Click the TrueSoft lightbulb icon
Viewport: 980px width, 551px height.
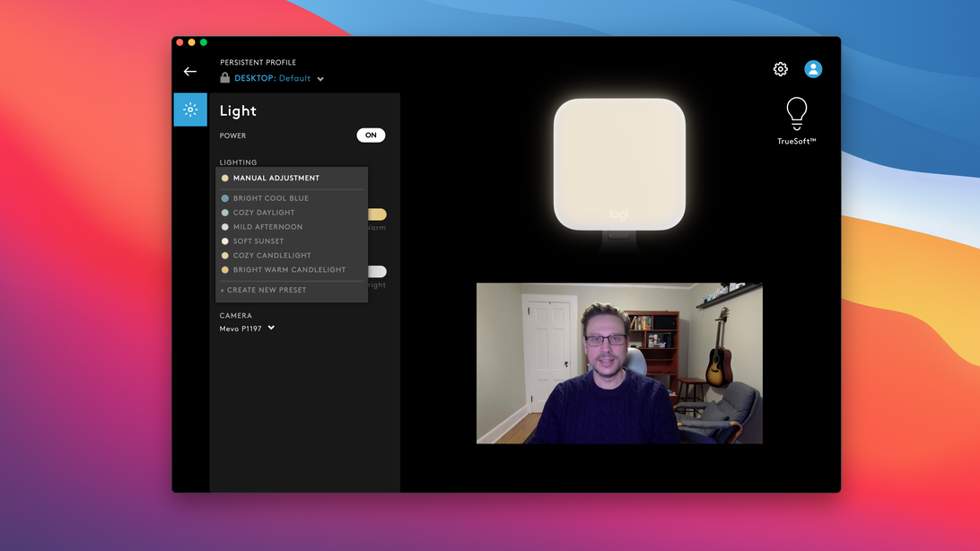[796, 114]
